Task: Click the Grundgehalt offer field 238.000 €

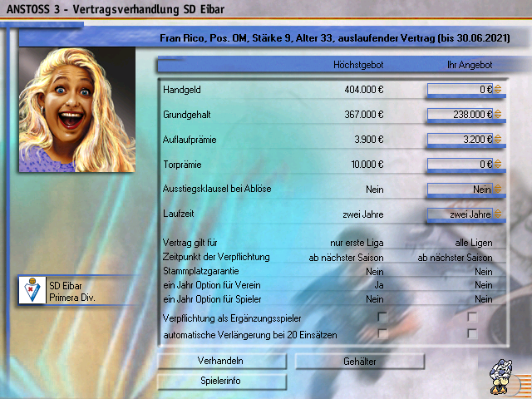Action: click(460, 115)
